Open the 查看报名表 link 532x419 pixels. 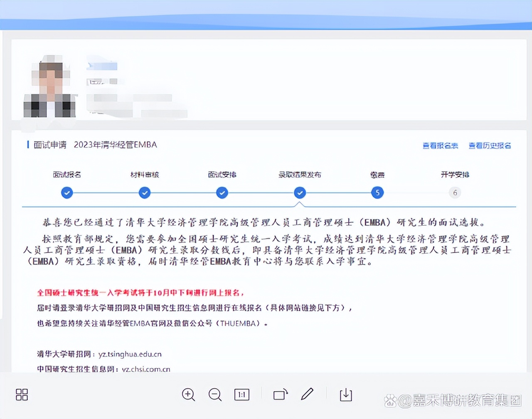[x=440, y=145]
